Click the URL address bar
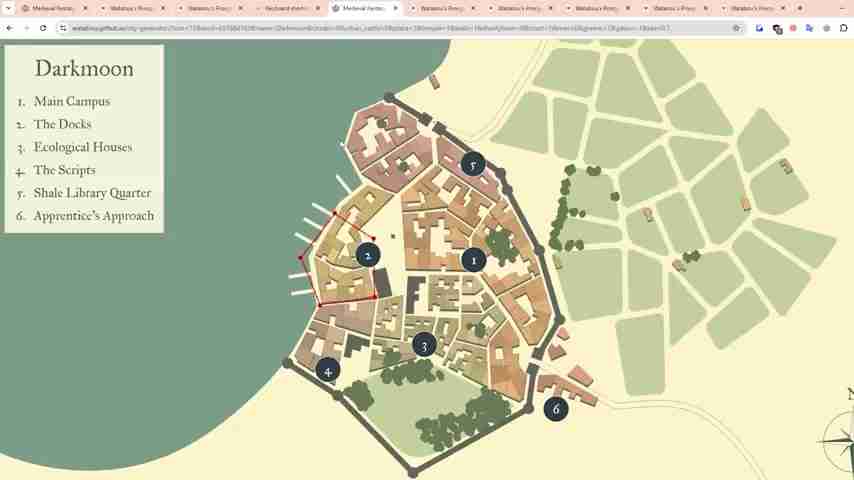Screen dimensions: 854x480 coord(400,28)
